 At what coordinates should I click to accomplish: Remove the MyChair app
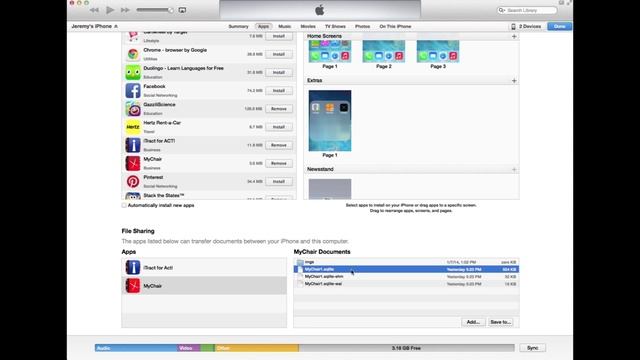pyautogui.click(x=279, y=163)
